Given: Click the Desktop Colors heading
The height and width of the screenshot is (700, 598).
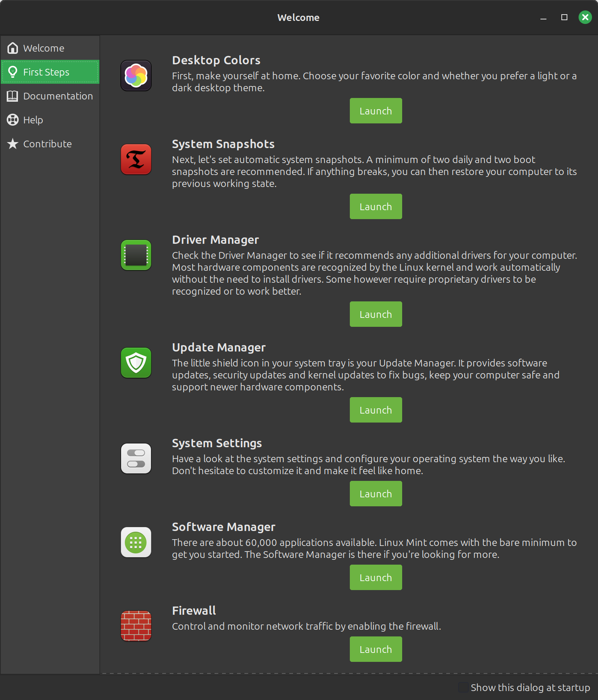Looking at the screenshot, I should [x=216, y=60].
